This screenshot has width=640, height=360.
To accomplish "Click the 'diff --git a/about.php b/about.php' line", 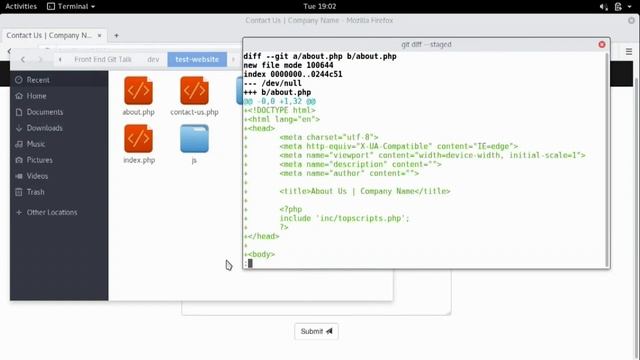I will point(320,56).
